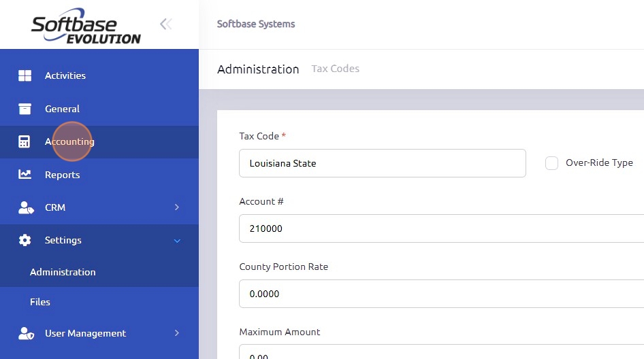Image resolution: width=644 pixels, height=359 pixels.
Task: Click the Softbase Systems header text
Action: point(256,24)
